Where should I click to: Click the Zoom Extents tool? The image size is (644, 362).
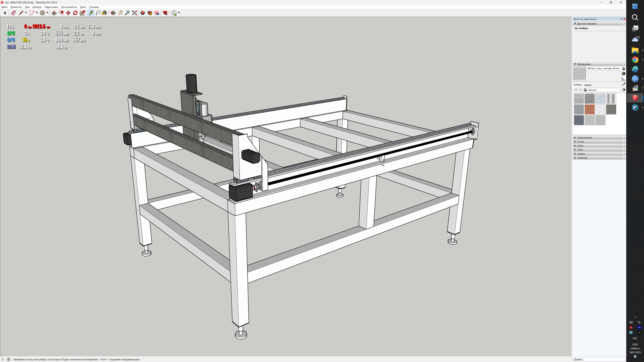(135, 13)
